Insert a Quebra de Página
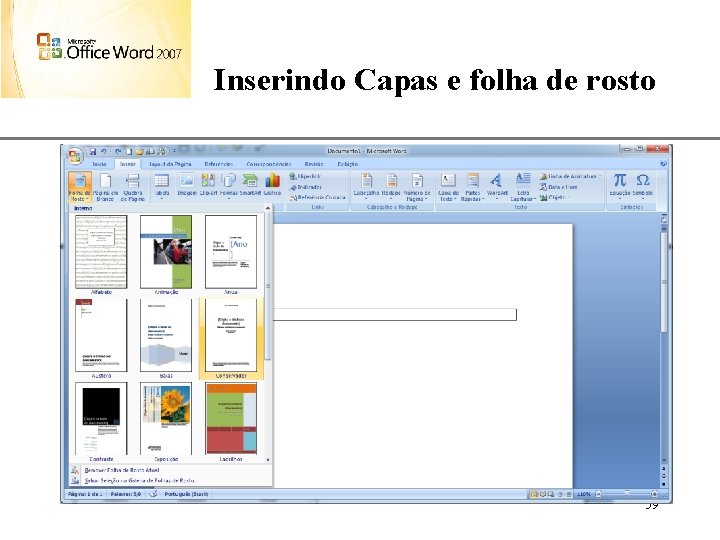The image size is (720, 540). click(133, 186)
